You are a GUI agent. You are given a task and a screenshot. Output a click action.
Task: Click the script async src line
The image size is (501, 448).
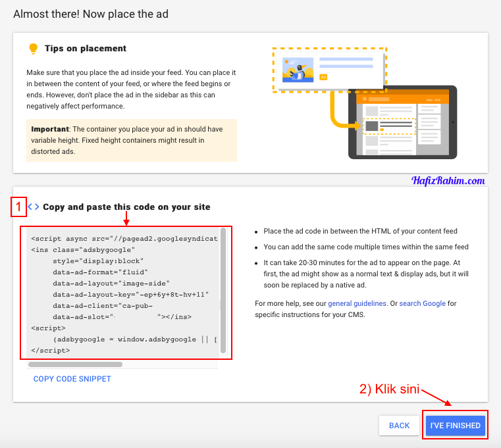coord(124,238)
